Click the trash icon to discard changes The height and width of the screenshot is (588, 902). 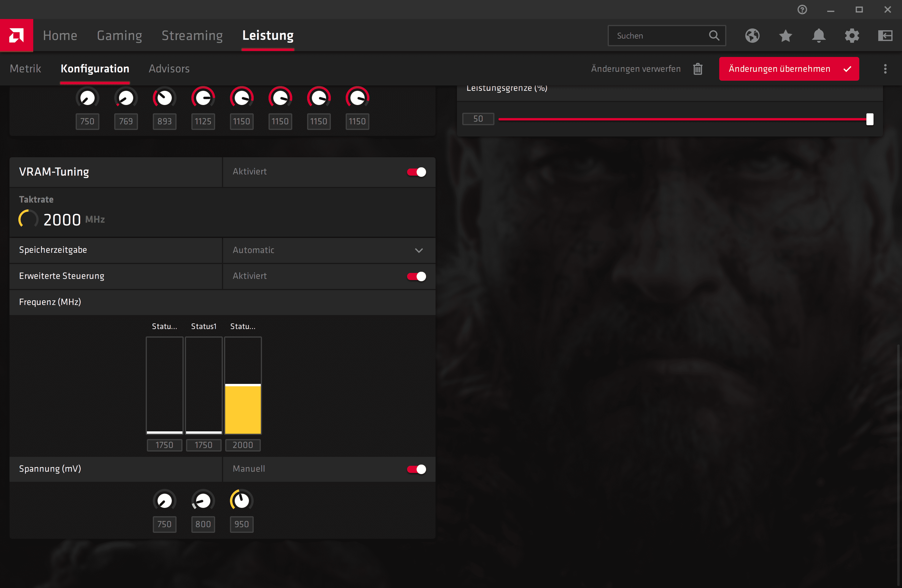click(698, 69)
